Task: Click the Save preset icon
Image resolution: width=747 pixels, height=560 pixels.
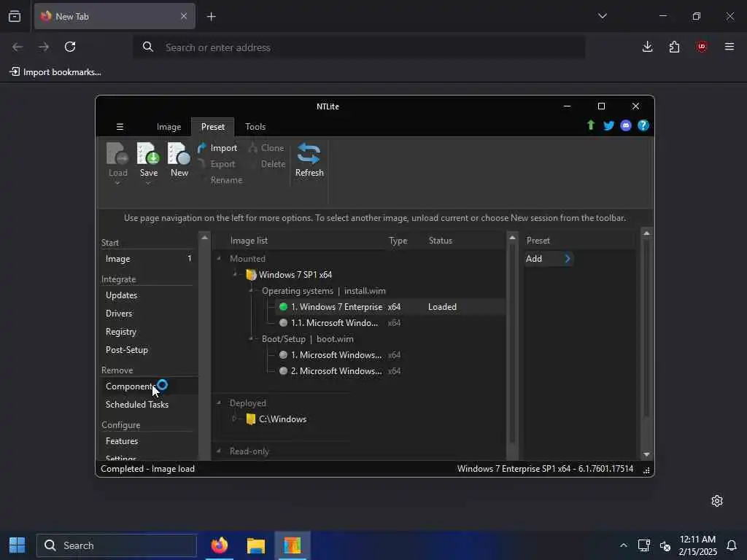Action: (148, 153)
